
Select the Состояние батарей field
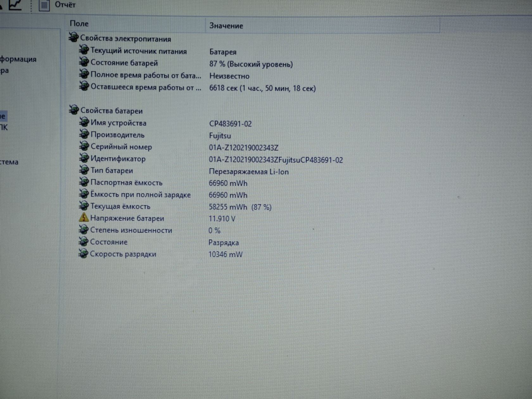[x=124, y=63]
